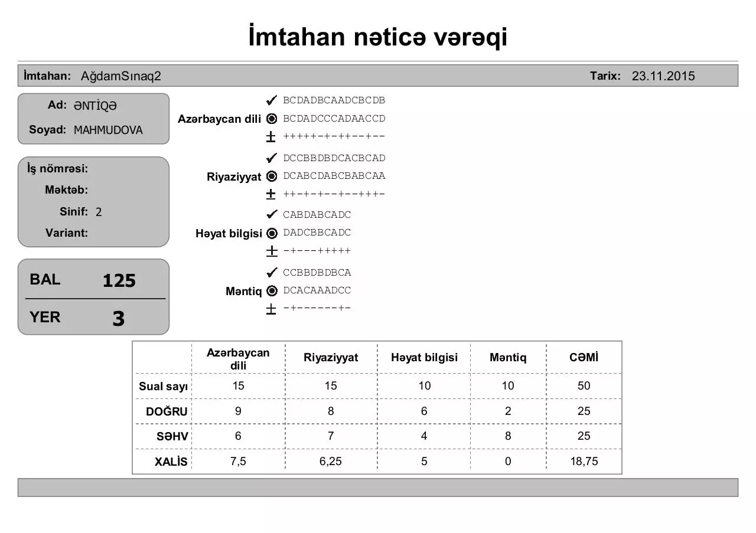This screenshot has width=756, height=533.
Task: Click the SƏHV row header
Action: coord(172,437)
